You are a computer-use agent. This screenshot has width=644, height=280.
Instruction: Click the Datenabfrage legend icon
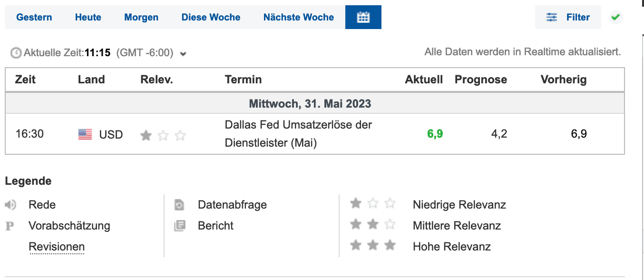coord(179,205)
